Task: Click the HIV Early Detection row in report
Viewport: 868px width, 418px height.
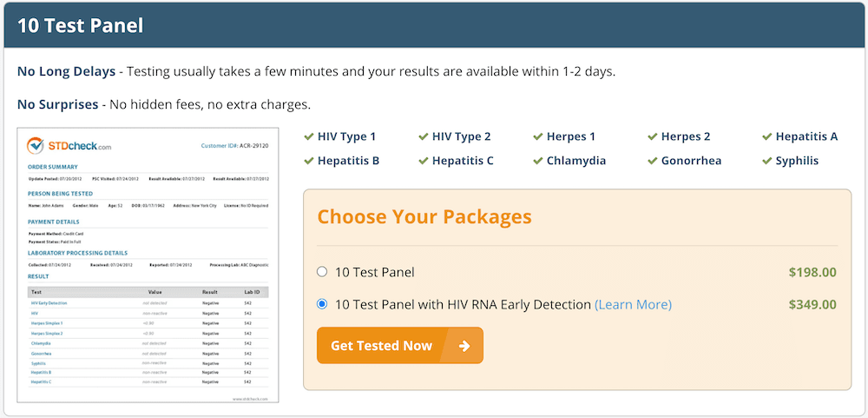Action: coord(49,302)
